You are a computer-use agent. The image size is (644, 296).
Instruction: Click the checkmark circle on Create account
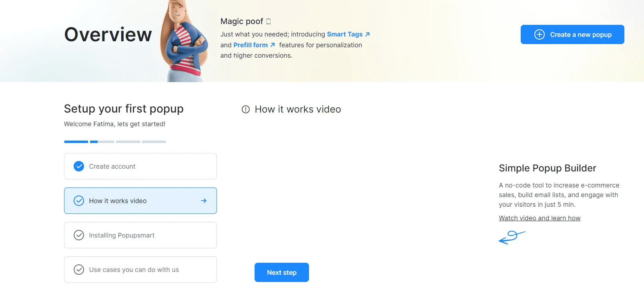tap(79, 166)
